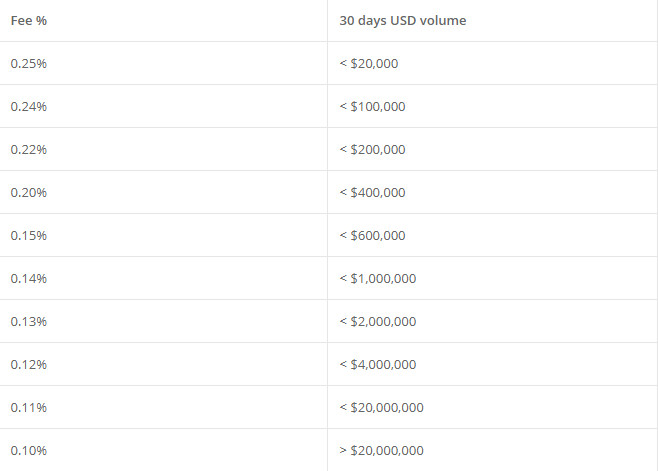
Task: Click the 0.12% fee value
Action: [29, 365]
